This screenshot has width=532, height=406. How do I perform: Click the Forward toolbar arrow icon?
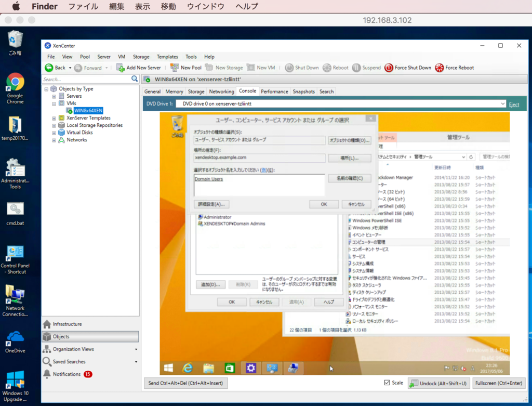pyautogui.click(x=78, y=68)
